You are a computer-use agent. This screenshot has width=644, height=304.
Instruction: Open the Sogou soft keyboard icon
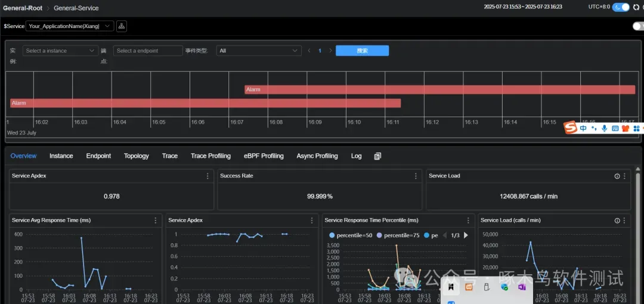pyautogui.click(x=615, y=128)
